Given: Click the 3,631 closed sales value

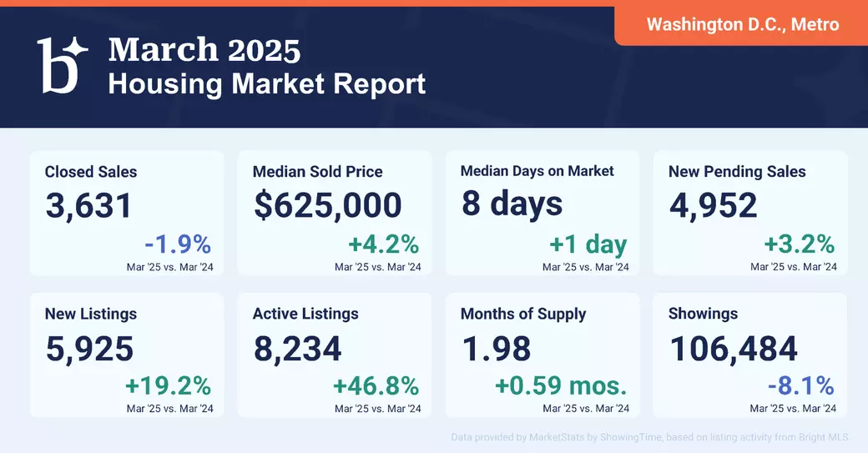Looking at the screenshot, I should 88,206.
